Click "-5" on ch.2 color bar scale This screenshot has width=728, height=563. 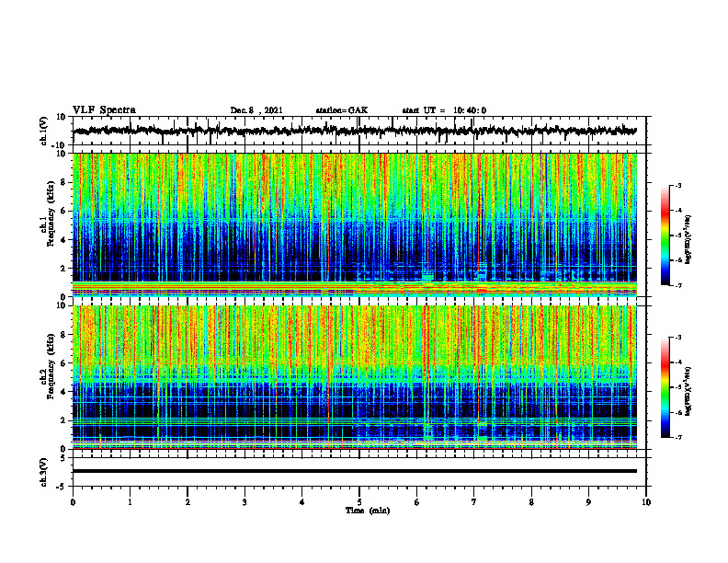click(x=678, y=387)
